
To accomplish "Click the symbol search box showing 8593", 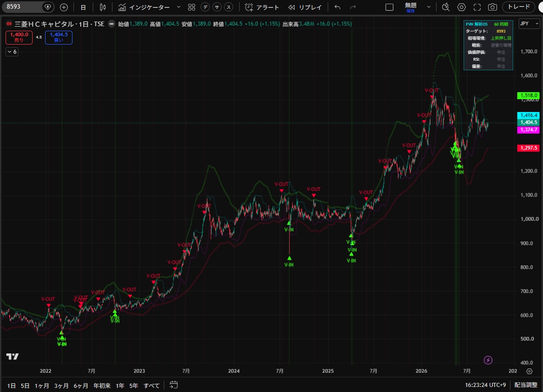I will click(22, 6).
